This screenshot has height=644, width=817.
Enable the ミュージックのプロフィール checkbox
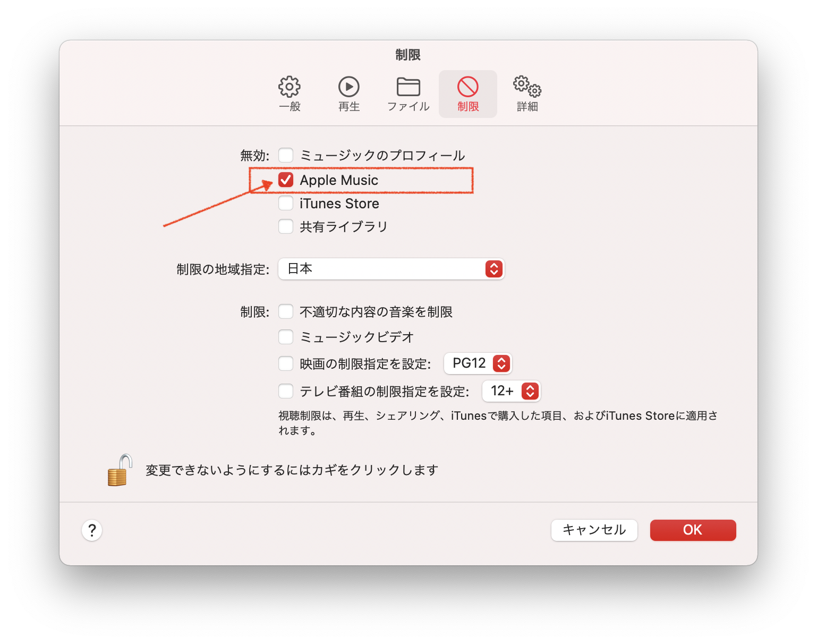(286, 155)
